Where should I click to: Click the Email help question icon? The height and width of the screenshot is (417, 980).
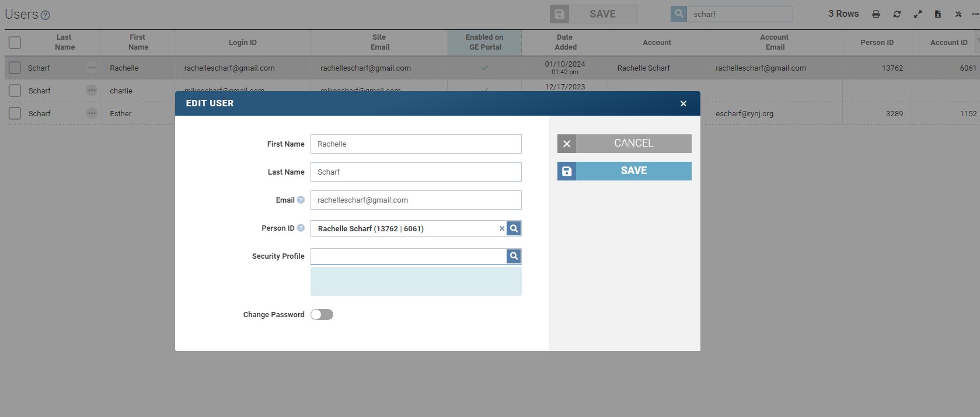[x=301, y=200]
